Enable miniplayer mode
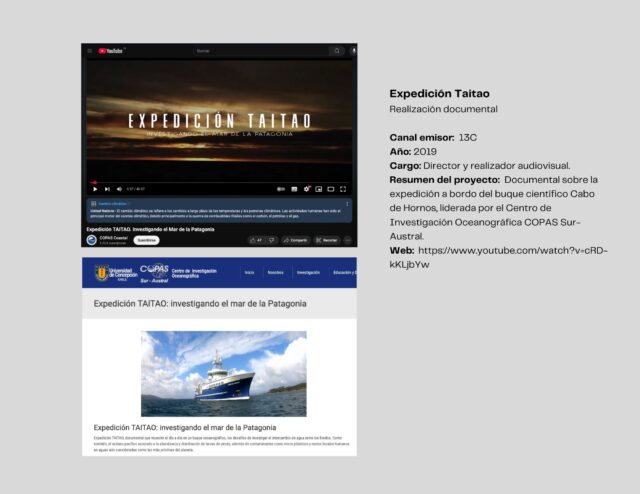This screenshot has width=640, height=494. click(318, 189)
